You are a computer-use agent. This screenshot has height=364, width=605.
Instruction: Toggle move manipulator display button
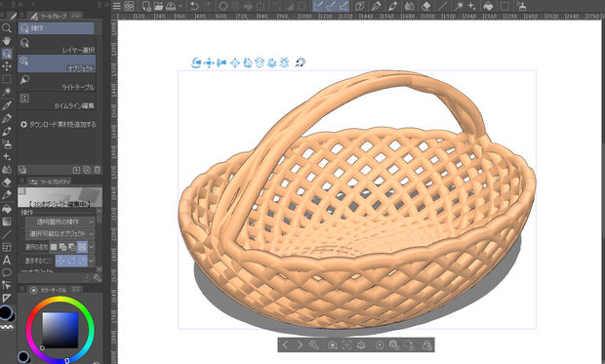(60, 261)
